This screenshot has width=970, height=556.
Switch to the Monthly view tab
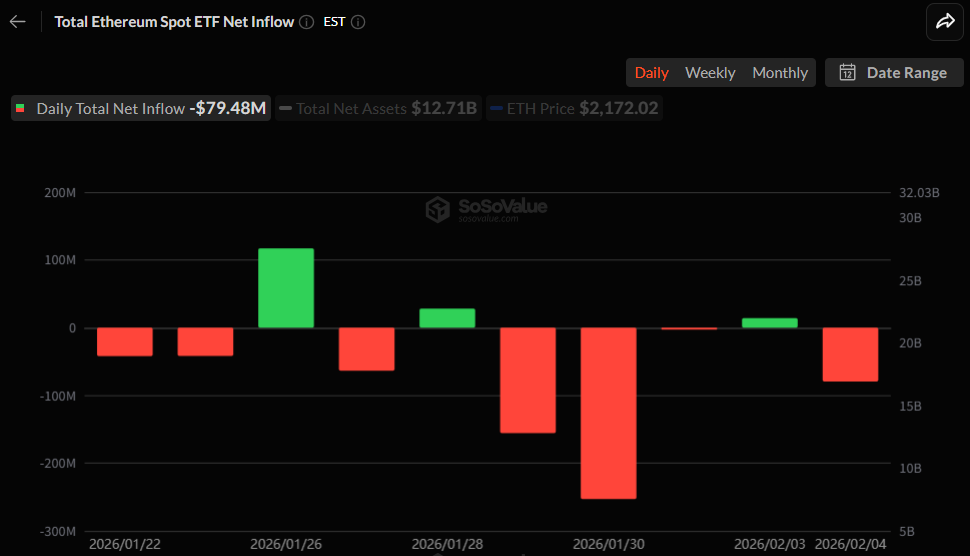click(x=780, y=72)
